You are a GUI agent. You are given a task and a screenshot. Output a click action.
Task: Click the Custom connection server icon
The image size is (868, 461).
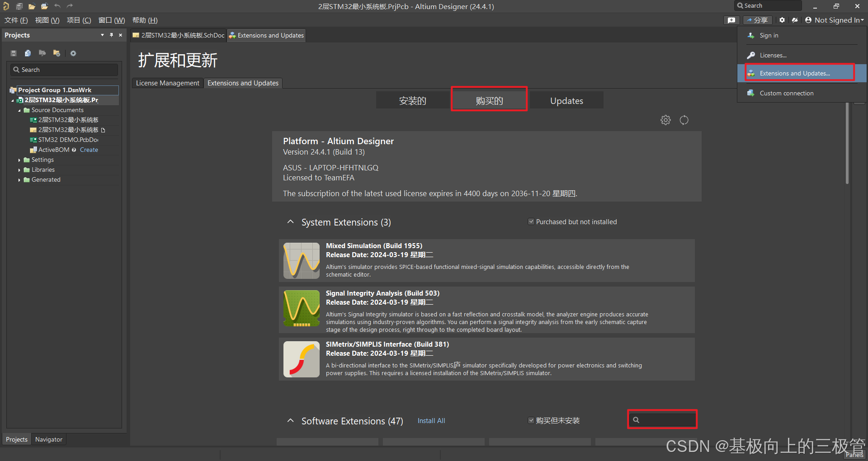[x=751, y=93]
